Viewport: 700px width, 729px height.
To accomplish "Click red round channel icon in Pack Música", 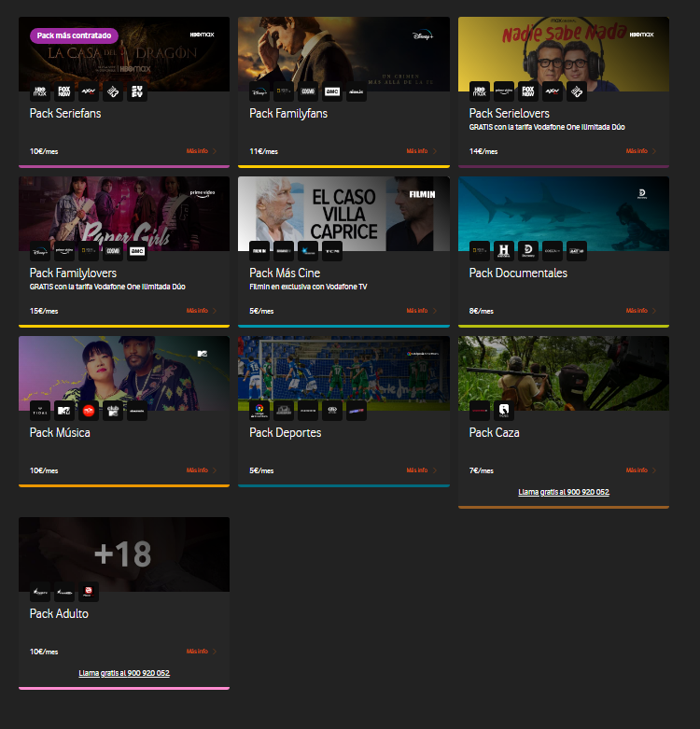I will (x=89, y=411).
